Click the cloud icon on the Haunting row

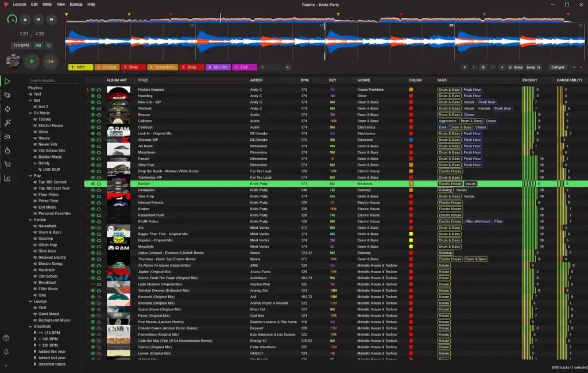pyautogui.click(x=99, y=95)
